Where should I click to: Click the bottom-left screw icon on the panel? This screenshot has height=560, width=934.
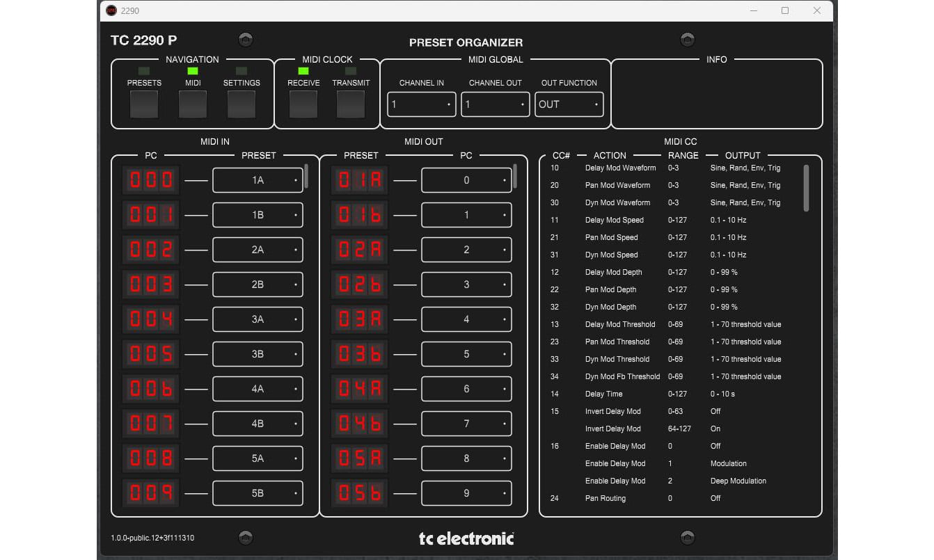pos(245,537)
